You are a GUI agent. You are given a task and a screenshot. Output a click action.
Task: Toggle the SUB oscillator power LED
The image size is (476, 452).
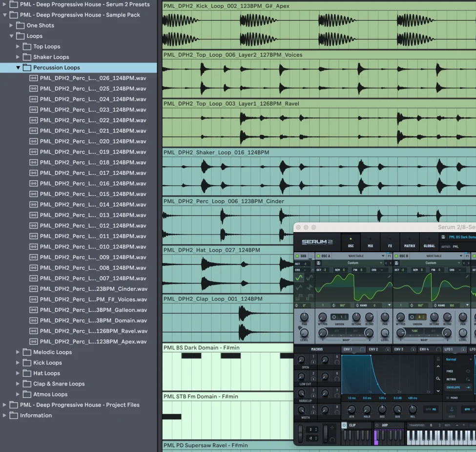297,256
